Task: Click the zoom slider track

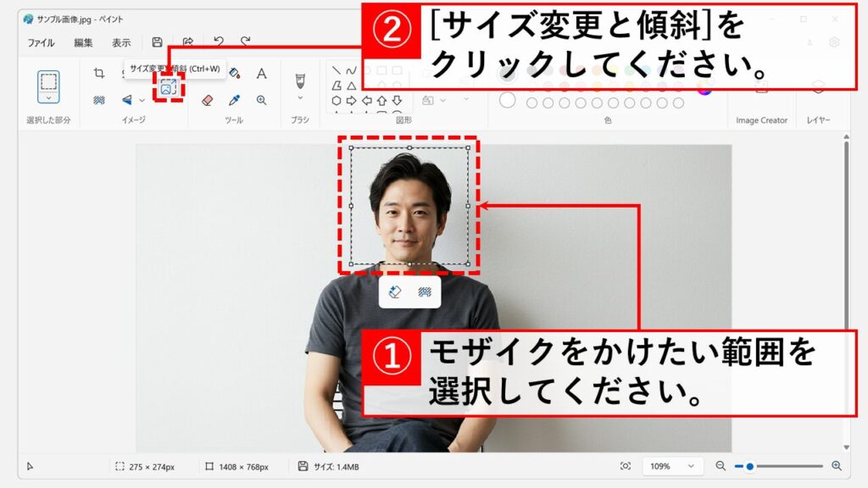Action: (788, 466)
